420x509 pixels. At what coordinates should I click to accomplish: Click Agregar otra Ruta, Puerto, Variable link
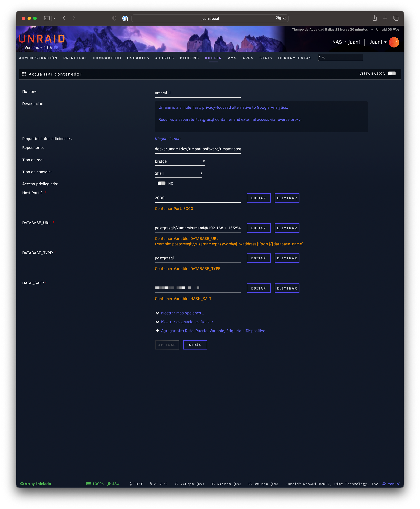pyautogui.click(x=213, y=331)
